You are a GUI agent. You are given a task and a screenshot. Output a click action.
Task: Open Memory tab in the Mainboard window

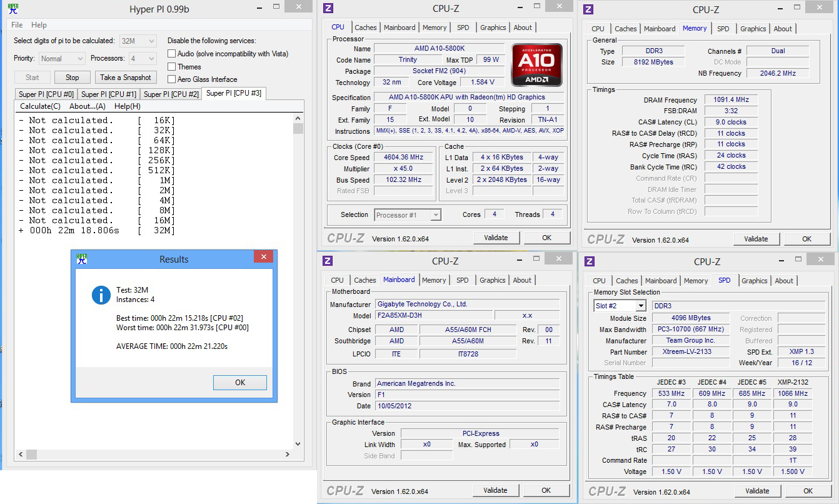pyautogui.click(x=434, y=280)
